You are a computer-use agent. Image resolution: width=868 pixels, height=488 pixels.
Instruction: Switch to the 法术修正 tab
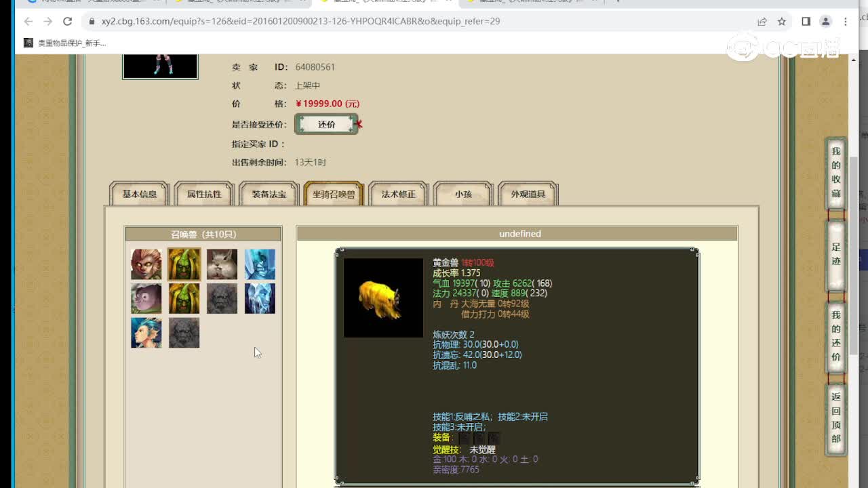click(x=399, y=194)
